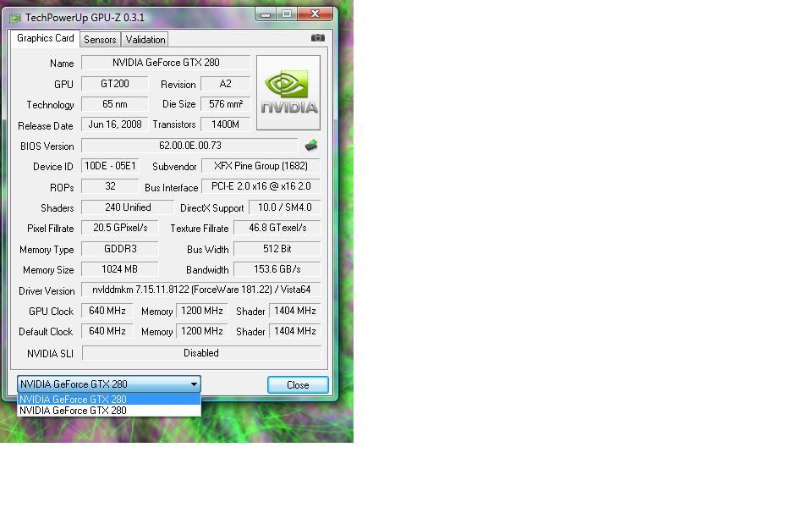
Task: Open the Validation tab
Action: click(145, 40)
